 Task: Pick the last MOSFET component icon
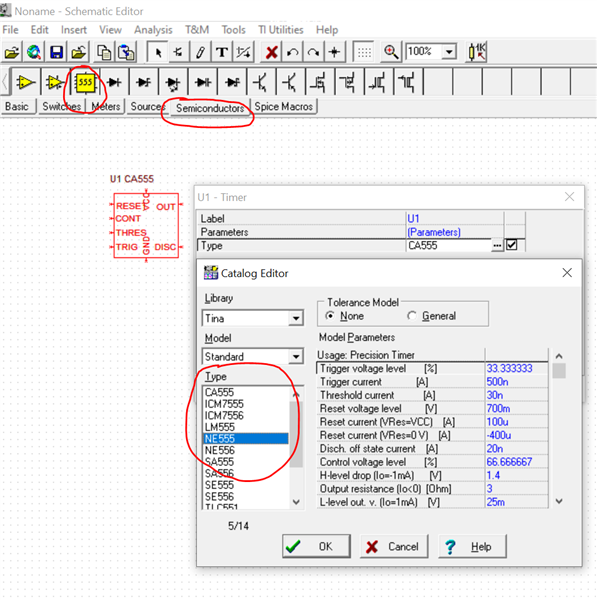tap(408, 82)
